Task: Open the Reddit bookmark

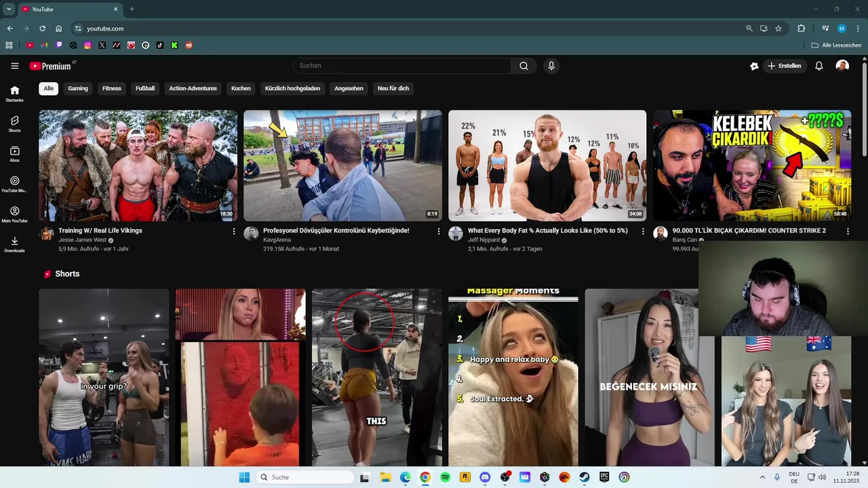Action: coord(189,45)
